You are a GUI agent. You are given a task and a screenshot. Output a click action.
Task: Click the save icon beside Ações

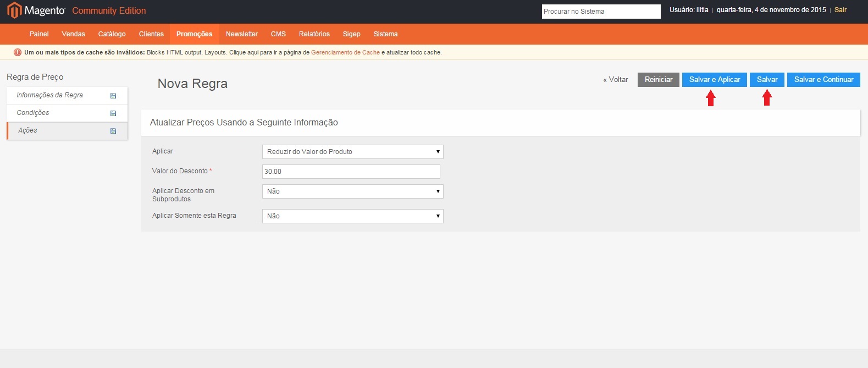click(x=113, y=131)
